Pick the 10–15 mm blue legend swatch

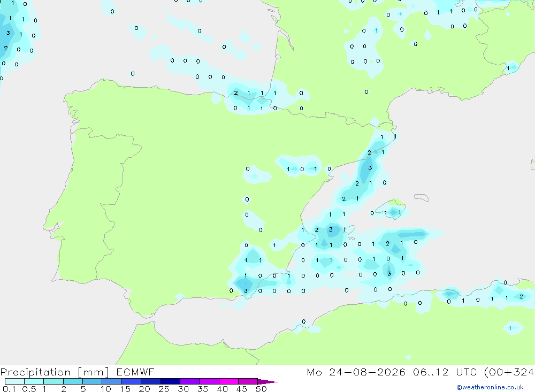(x=112, y=381)
